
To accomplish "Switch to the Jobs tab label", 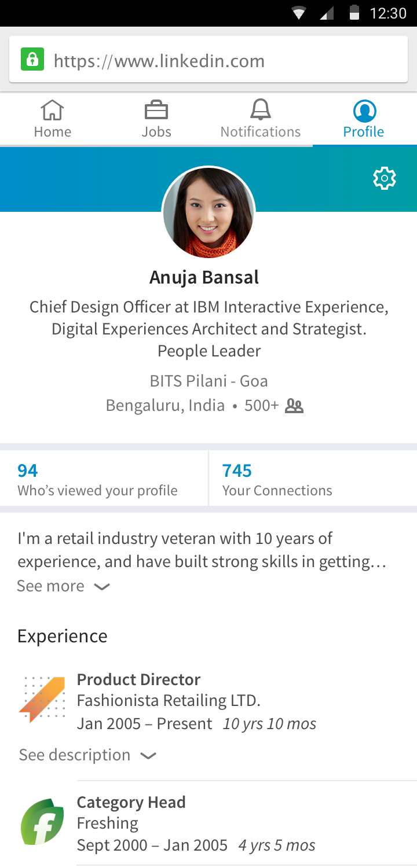I will (156, 132).
